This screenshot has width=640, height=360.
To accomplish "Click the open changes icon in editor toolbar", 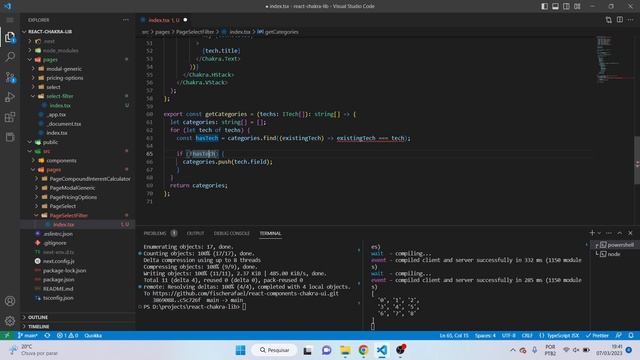I will (x=609, y=20).
